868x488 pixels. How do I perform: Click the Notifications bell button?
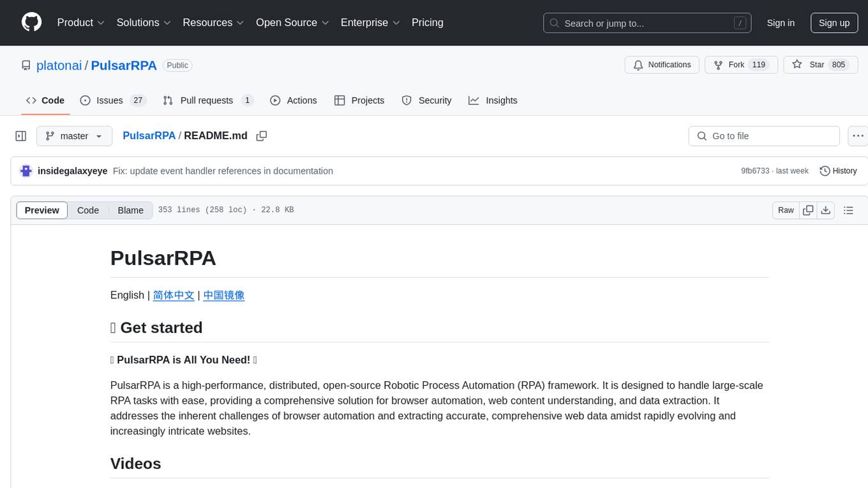click(x=662, y=65)
